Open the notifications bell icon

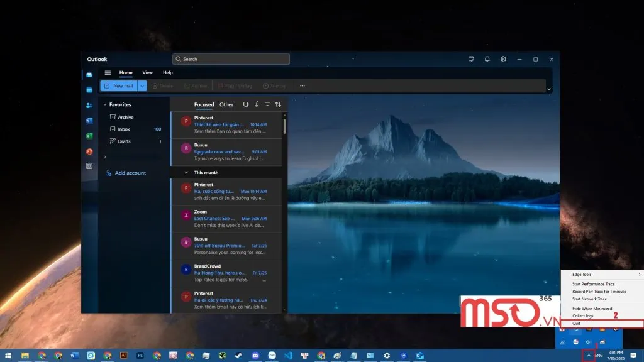point(487,59)
